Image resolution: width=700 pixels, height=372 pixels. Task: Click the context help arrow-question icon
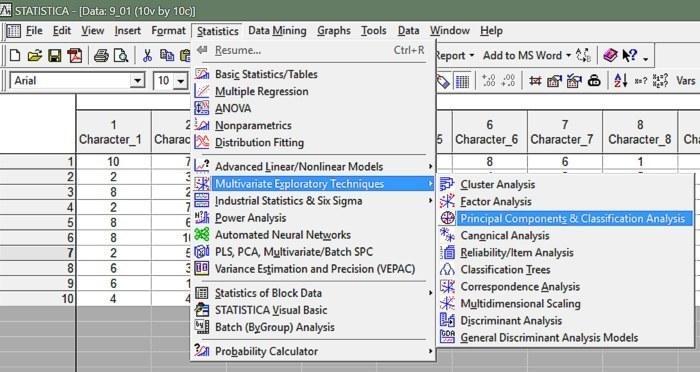(630, 56)
